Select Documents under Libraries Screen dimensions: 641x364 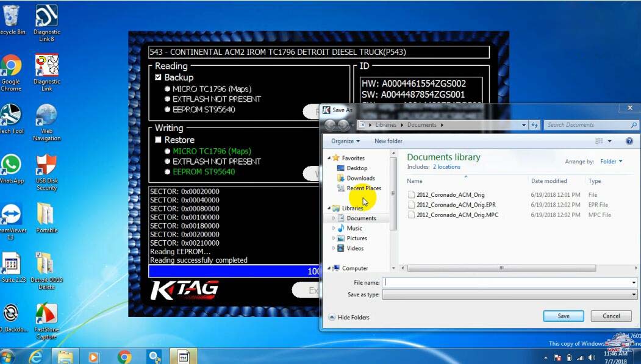coord(356,218)
